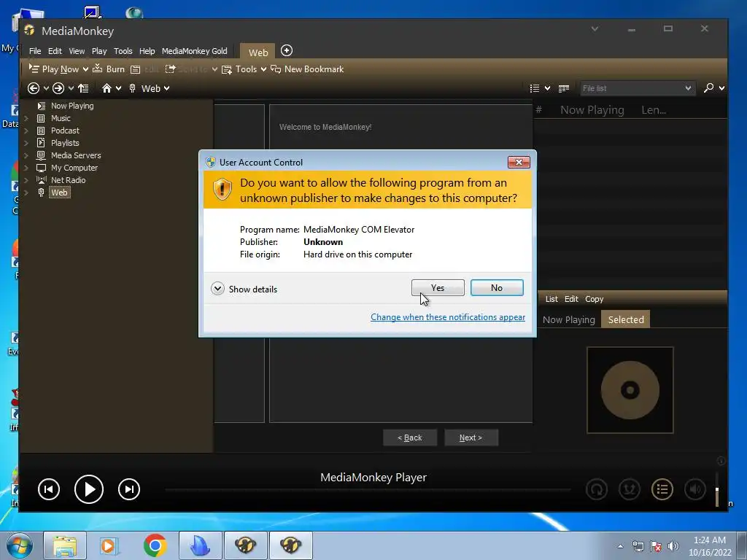This screenshot has height=560, width=747.
Task: Add a new tab with plus icon
Action: pos(286,50)
